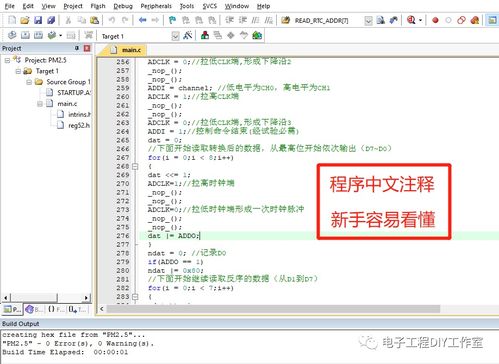
Task: Click the Start Debug Session magnifier icon
Action: click(x=411, y=20)
